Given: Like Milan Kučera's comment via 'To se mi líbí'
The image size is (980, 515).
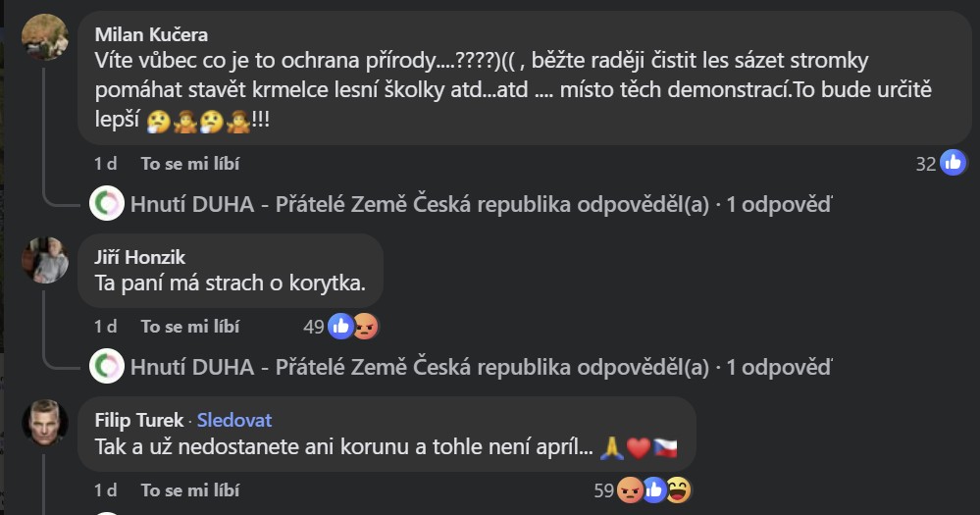Looking at the screenshot, I should click(x=189, y=164).
